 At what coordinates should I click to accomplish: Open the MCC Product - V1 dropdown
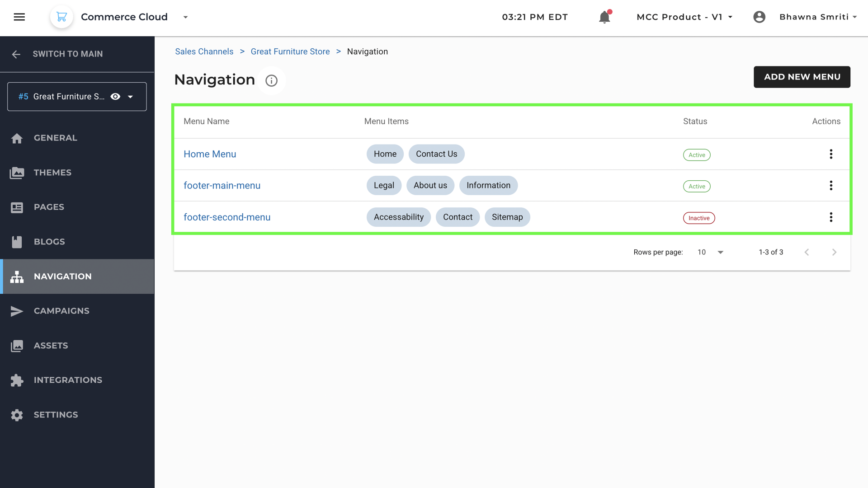click(x=684, y=17)
